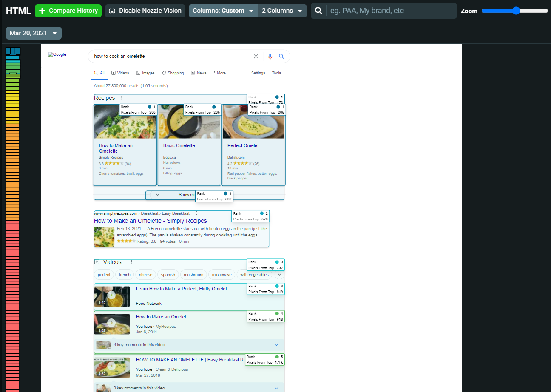Select the 'perfect' video filter chip
This screenshot has height=392, width=551.
pyautogui.click(x=104, y=275)
